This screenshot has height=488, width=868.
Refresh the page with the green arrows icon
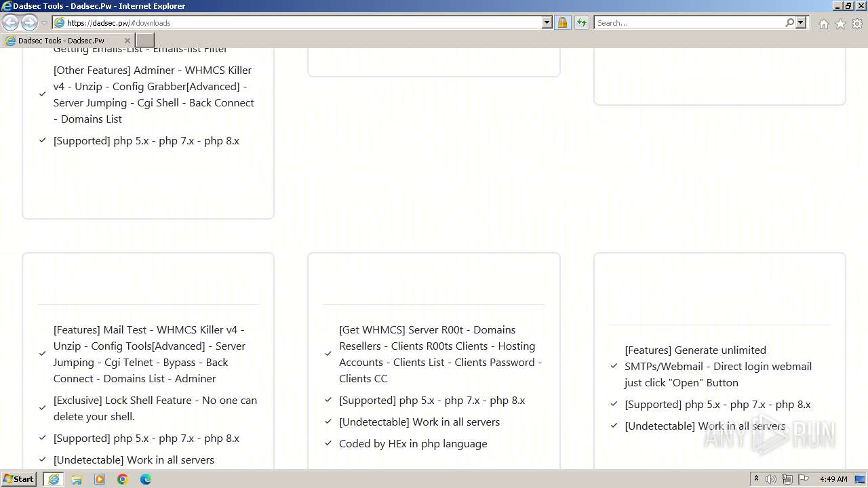[x=581, y=22]
